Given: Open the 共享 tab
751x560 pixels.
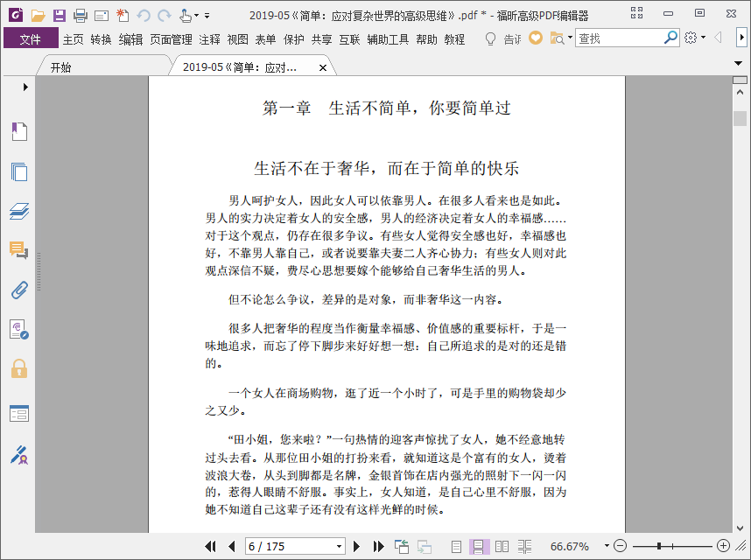Looking at the screenshot, I should pos(321,39).
